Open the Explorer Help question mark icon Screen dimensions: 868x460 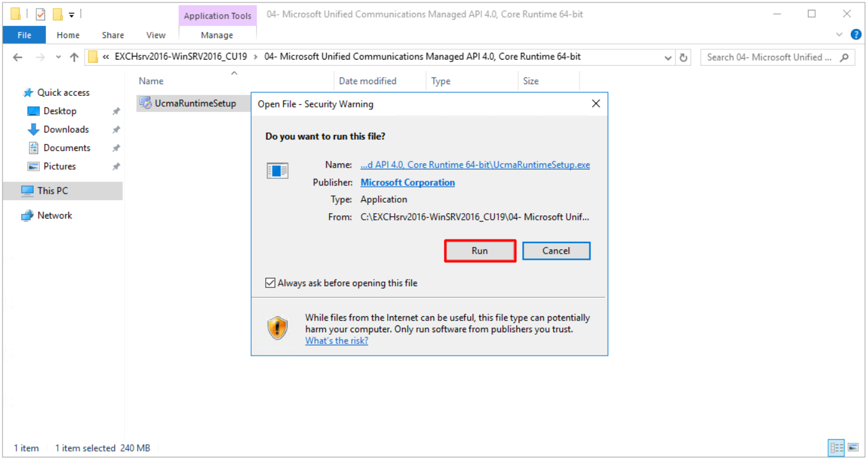[x=856, y=34]
